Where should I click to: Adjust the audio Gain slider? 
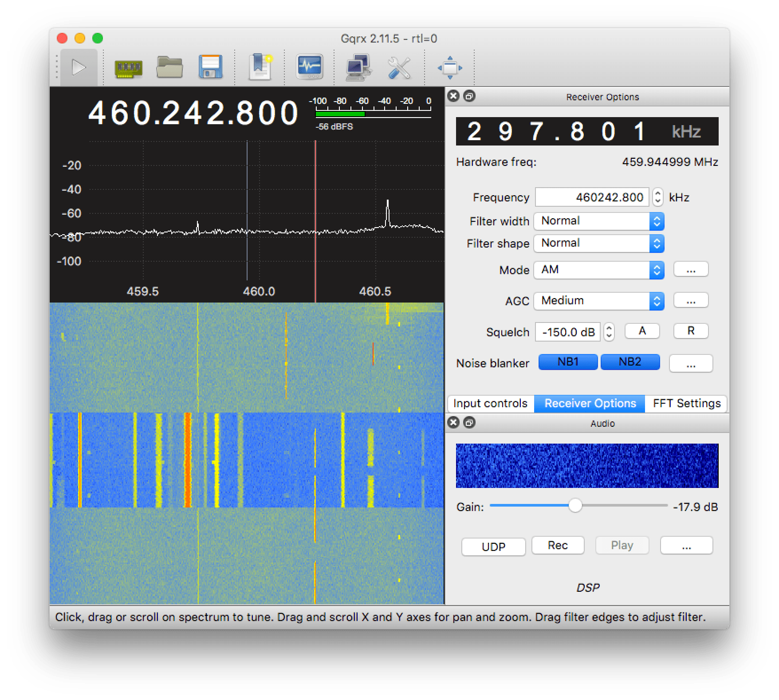click(x=575, y=505)
